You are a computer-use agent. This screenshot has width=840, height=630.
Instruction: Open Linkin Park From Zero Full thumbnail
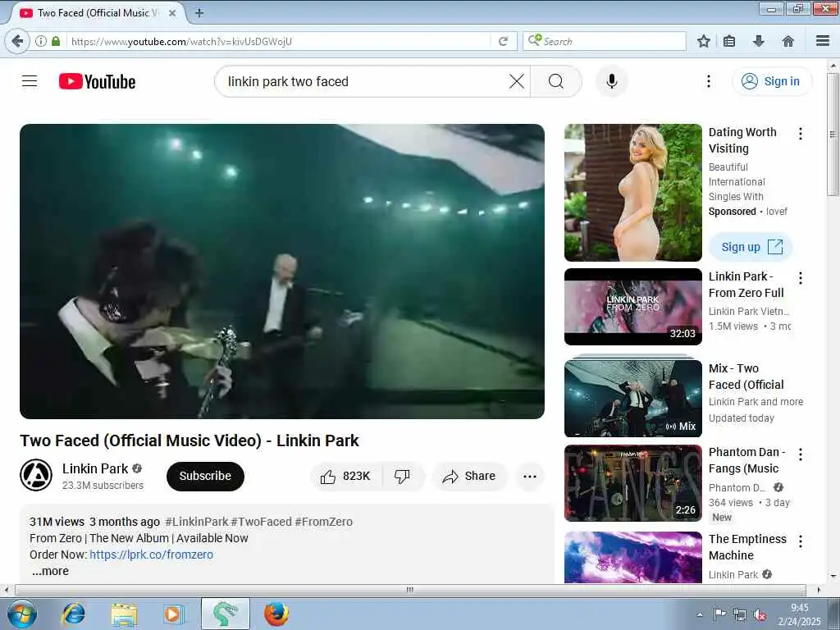632,307
